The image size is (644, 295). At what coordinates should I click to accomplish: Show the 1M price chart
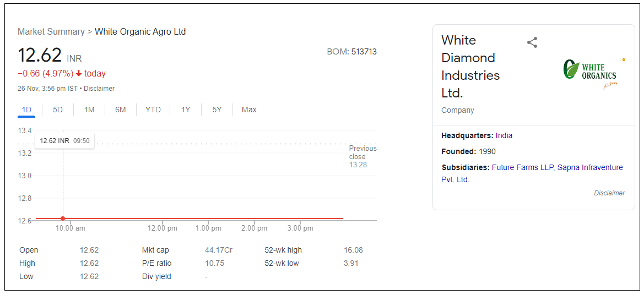click(x=89, y=110)
